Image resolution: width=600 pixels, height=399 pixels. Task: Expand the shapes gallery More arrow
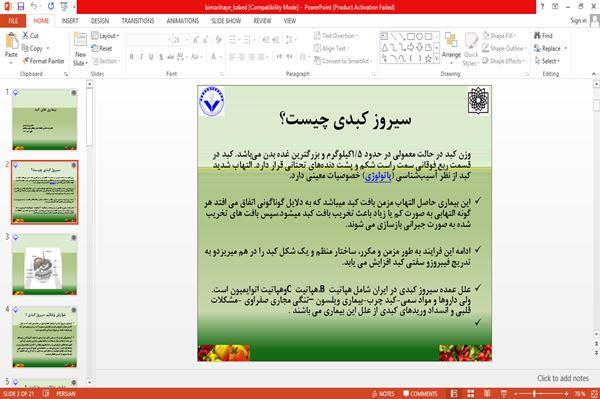pyautogui.click(x=436, y=59)
